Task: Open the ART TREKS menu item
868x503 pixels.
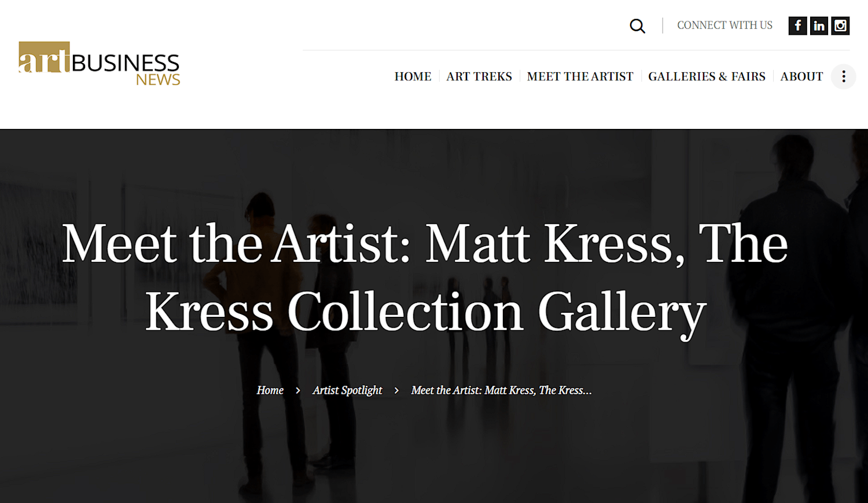Action: (479, 76)
